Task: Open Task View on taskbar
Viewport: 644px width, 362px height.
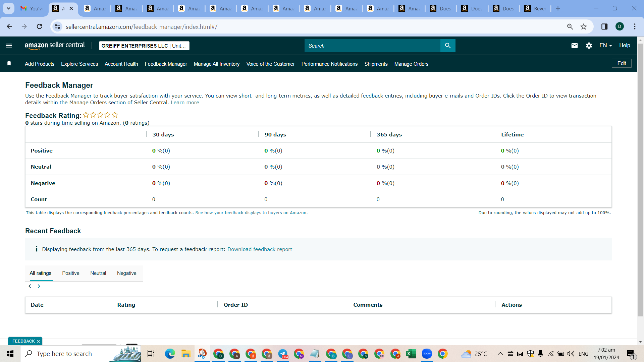Action: (x=151, y=354)
